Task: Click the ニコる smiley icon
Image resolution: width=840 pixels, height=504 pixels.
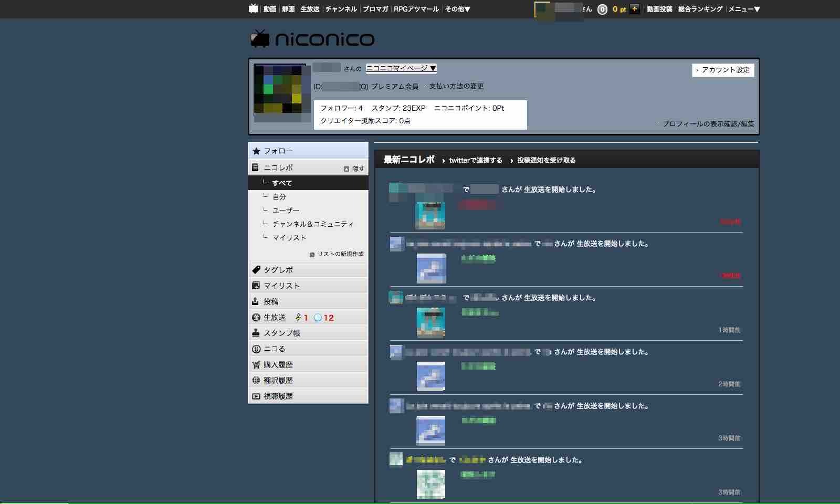Action: click(x=256, y=349)
